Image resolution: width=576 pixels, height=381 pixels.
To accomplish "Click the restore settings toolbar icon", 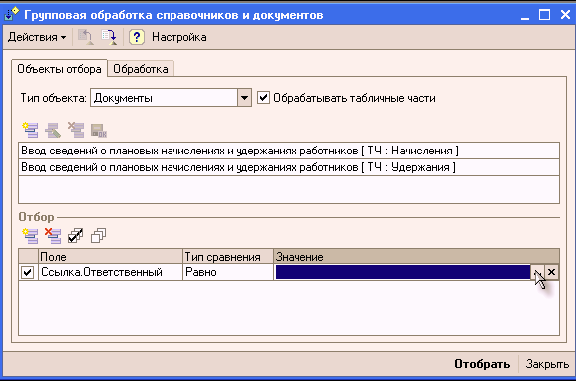I will (85, 37).
